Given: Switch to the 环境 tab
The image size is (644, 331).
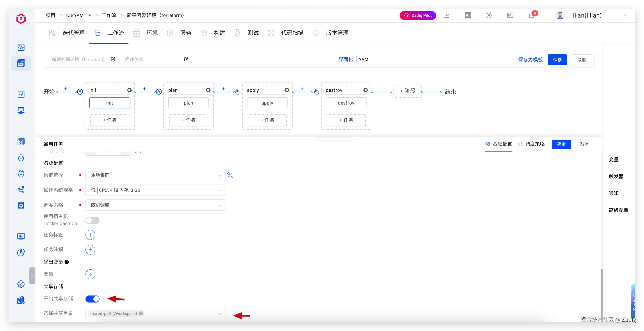Looking at the screenshot, I should coord(152,33).
